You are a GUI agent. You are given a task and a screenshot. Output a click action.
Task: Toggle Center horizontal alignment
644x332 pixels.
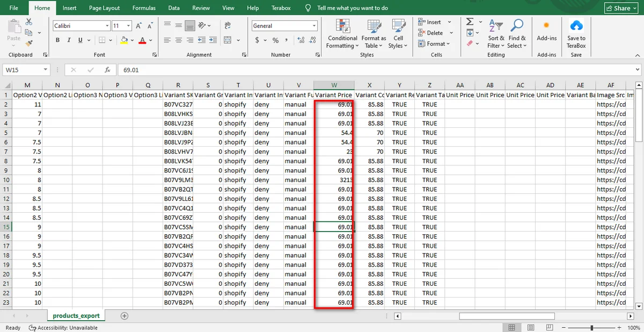(178, 40)
